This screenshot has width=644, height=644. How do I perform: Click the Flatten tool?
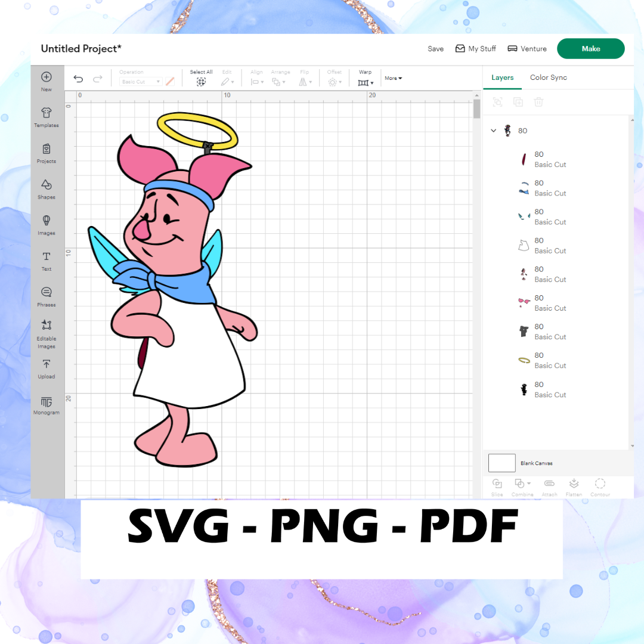point(574,487)
